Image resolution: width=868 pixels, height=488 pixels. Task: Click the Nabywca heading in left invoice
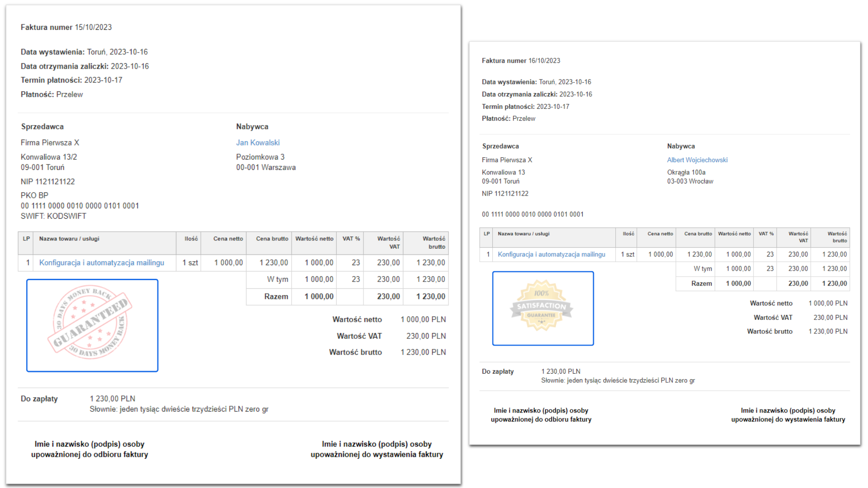point(252,127)
